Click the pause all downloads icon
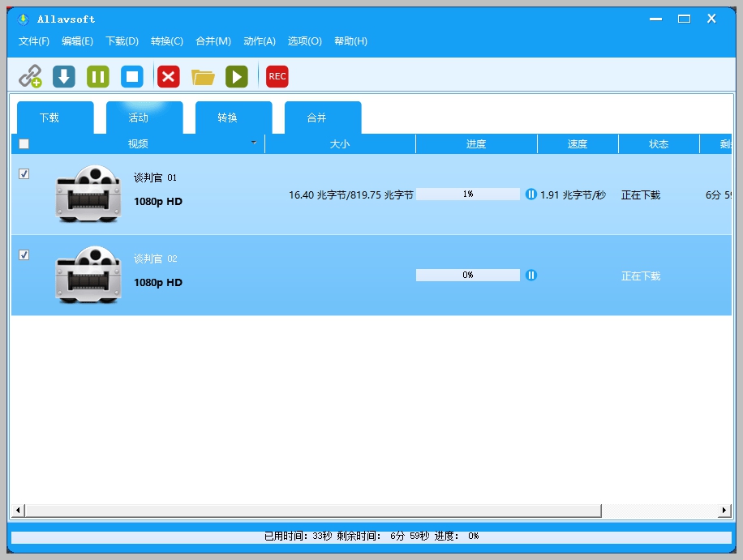This screenshot has width=743, height=560. (x=97, y=75)
